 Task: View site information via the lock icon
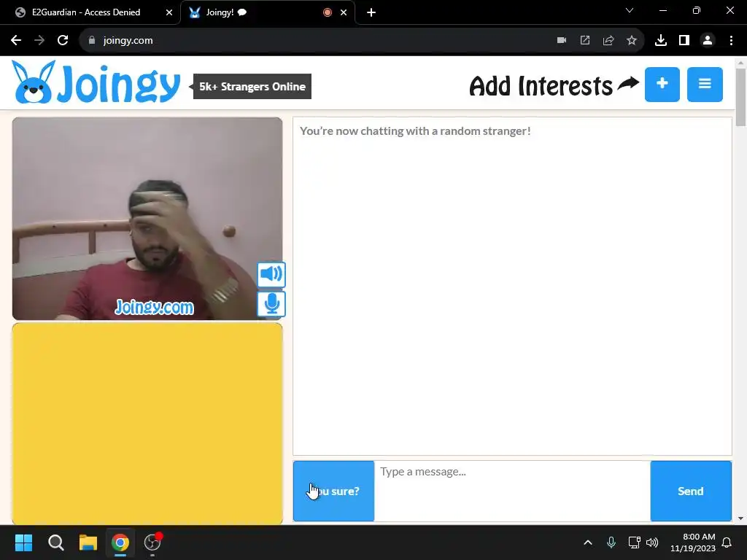click(92, 41)
